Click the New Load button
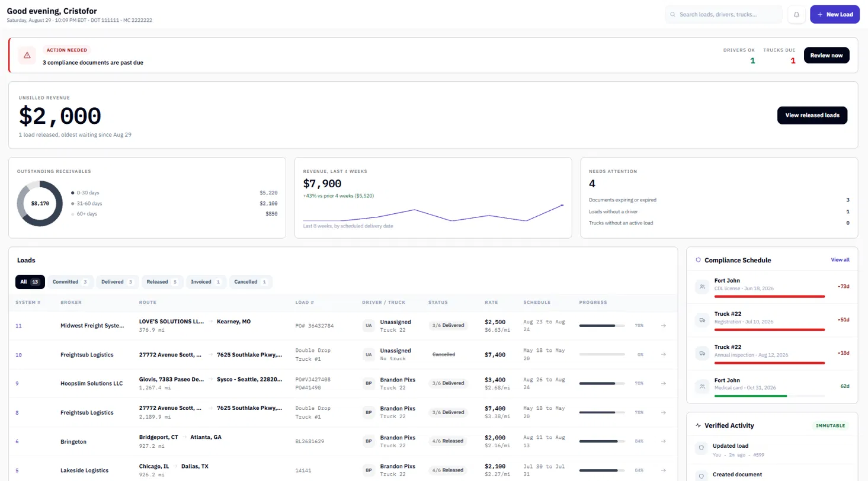The width and height of the screenshot is (868, 481). click(x=835, y=14)
